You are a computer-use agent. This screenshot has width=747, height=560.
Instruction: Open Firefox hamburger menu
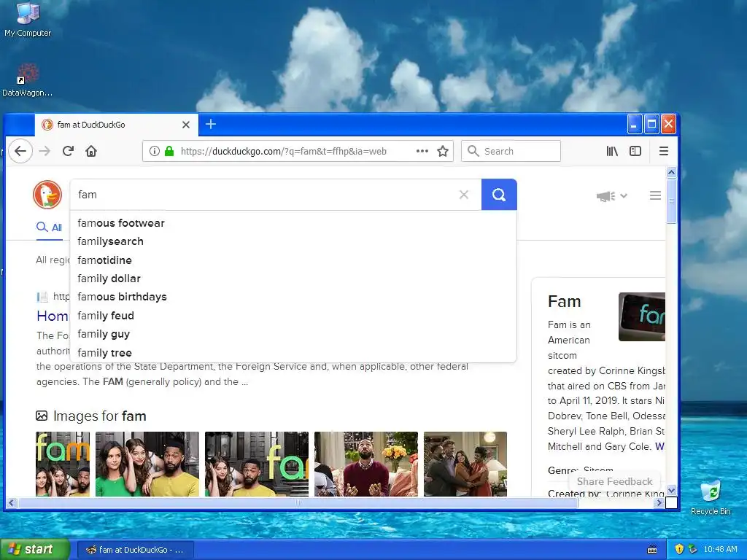[664, 152]
